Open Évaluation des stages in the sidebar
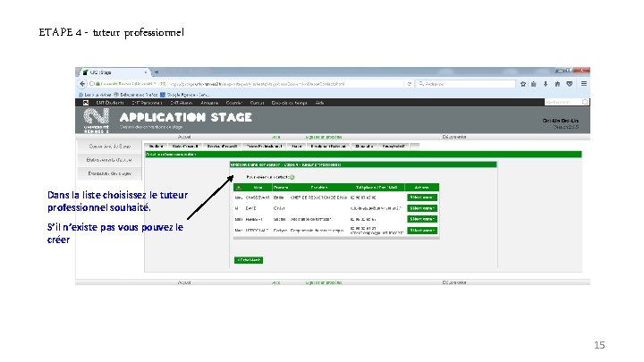644x362 pixels. point(110,173)
